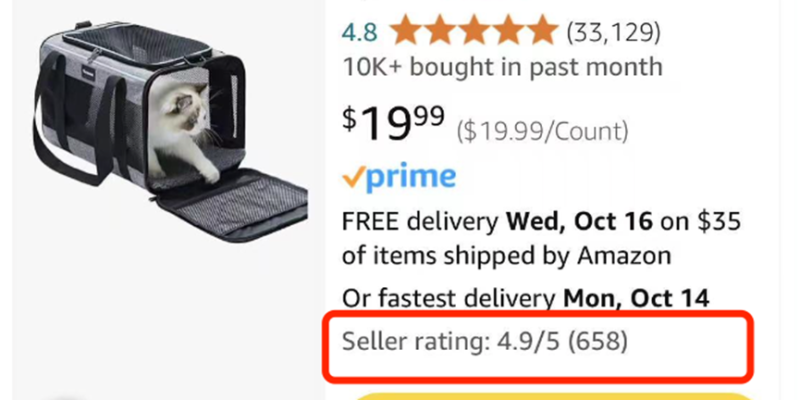Click the (658) seller rating count
Screen dimensions: 800x400
(x=596, y=342)
